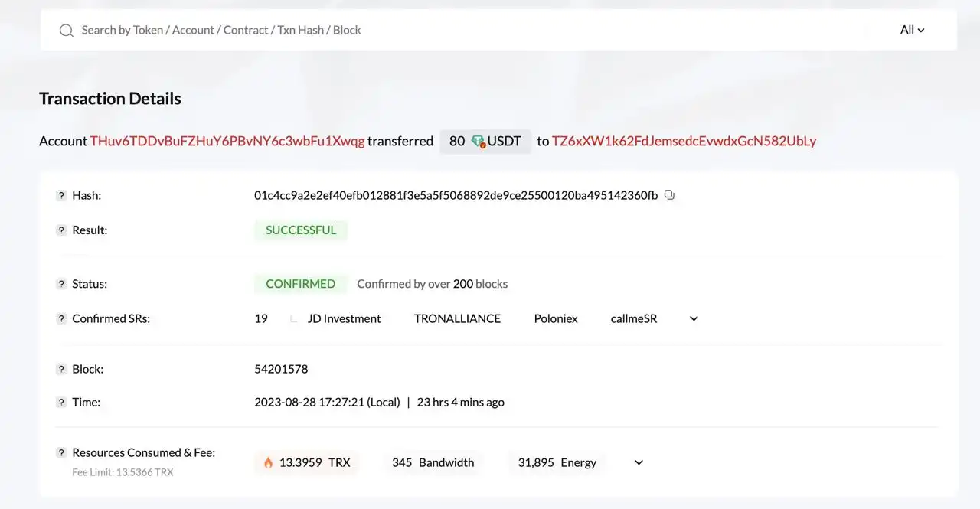Open recipient address TZ6xXW1k... link
This screenshot has height=509, width=980.
point(684,142)
